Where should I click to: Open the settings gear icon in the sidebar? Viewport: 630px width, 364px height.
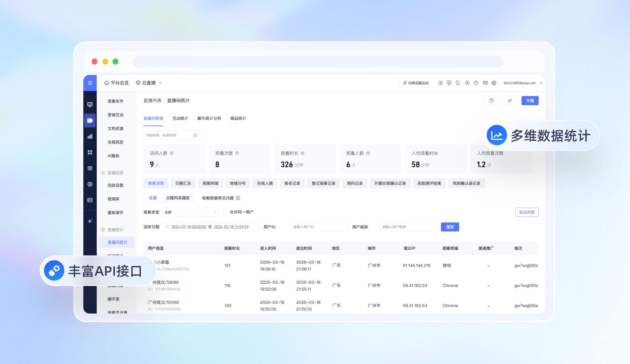coord(90,184)
